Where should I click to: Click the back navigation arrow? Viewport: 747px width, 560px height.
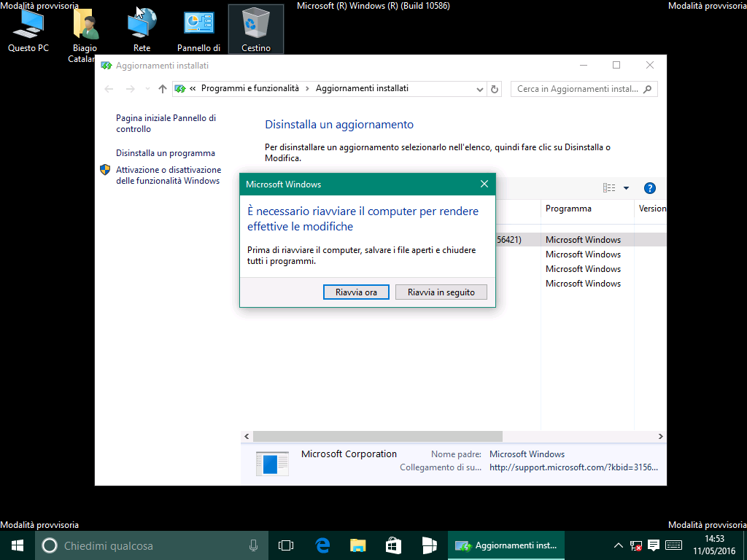pos(109,89)
